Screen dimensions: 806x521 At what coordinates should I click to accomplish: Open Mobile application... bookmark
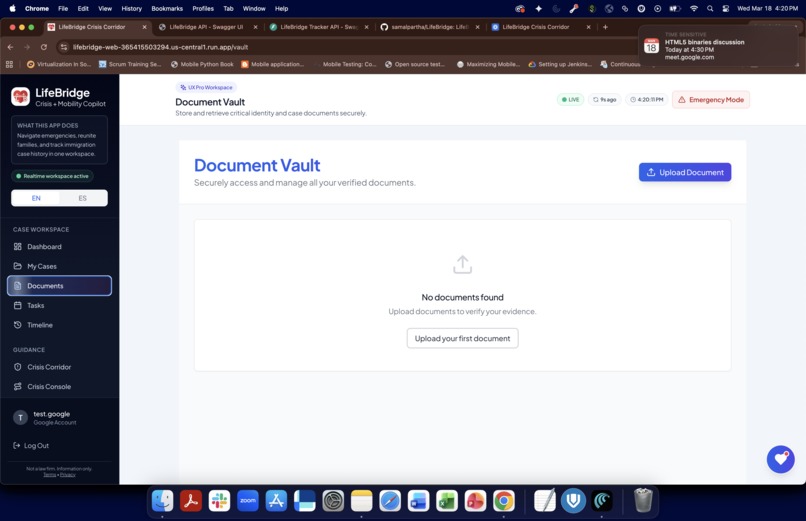coord(272,64)
